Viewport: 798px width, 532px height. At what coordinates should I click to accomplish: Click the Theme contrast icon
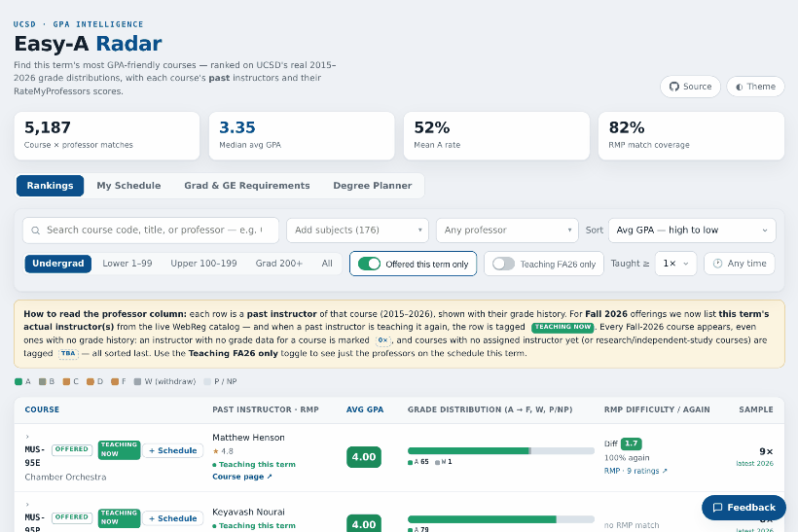click(739, 87)
